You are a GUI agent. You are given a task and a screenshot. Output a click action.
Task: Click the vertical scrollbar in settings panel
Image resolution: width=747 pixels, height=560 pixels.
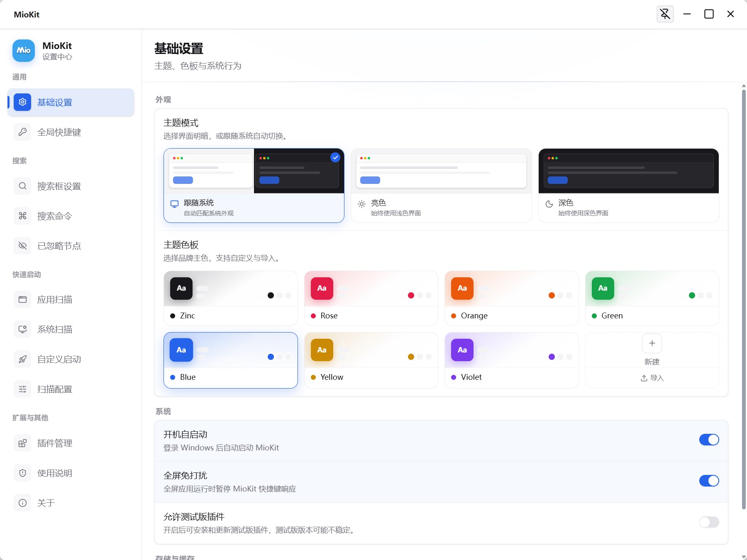[x=744, y=299]
